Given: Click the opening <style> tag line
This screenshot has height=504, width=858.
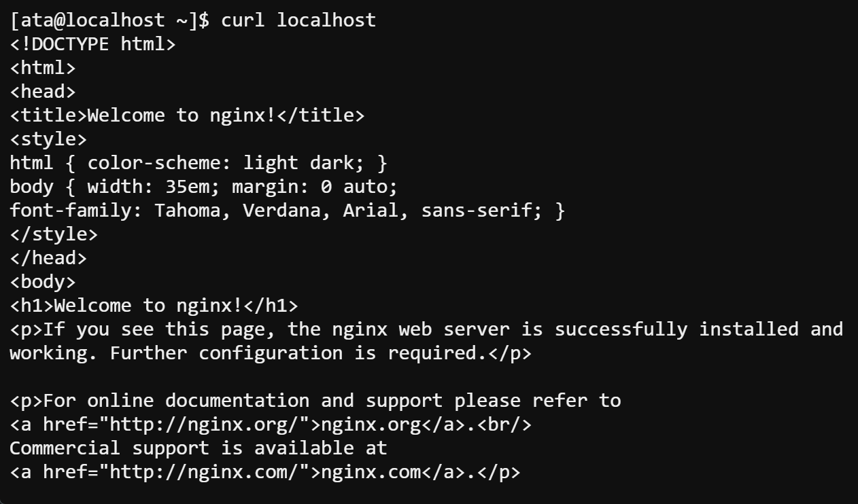Looking at the screenshot, I should [x=48, y=139].
